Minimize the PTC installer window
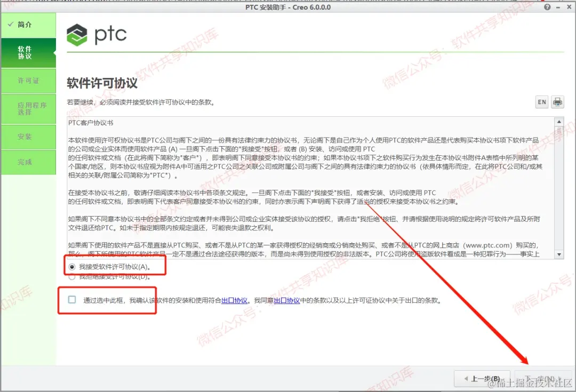The height and width of the screenshot is (392, 576). click(x=558, y=7)
